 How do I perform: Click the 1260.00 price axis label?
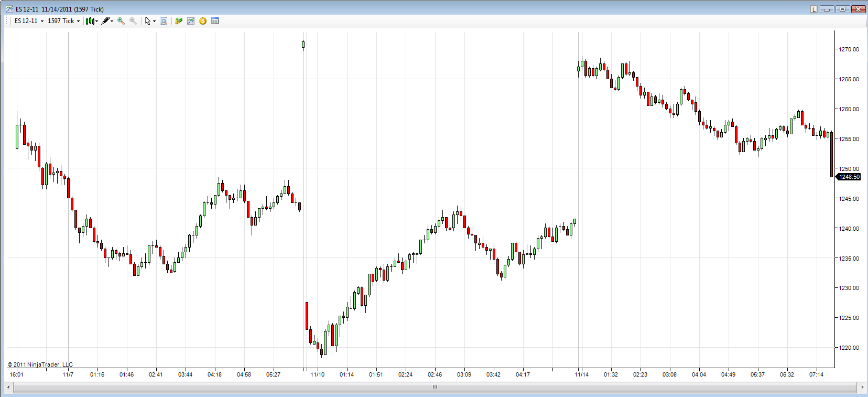click(849, 109)
